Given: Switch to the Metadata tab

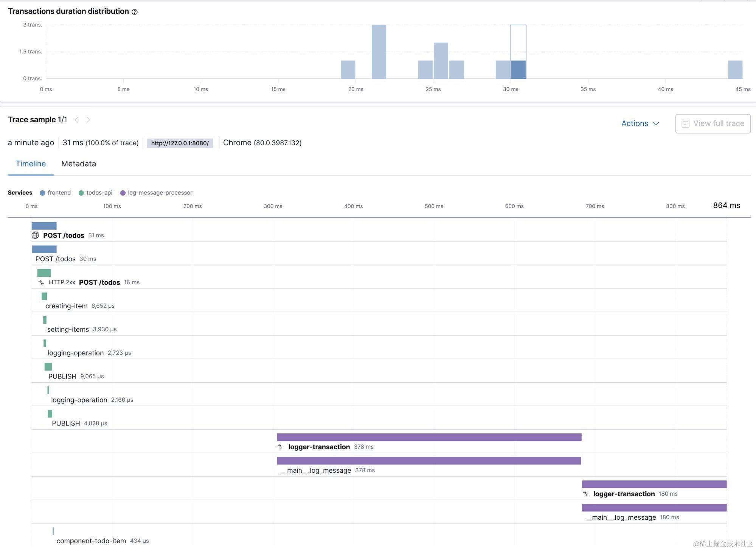Looking at the screenshot, I should [x=79, y=164].
